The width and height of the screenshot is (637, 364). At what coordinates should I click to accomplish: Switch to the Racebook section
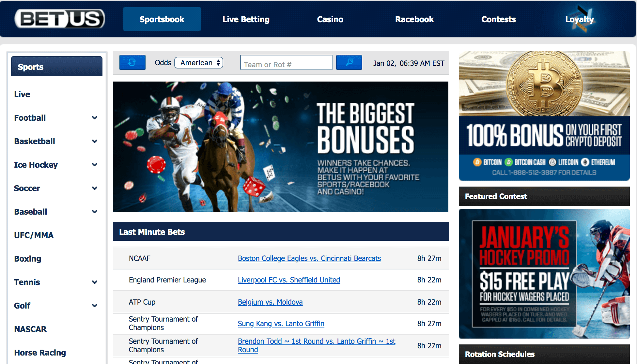pos(414,19)
